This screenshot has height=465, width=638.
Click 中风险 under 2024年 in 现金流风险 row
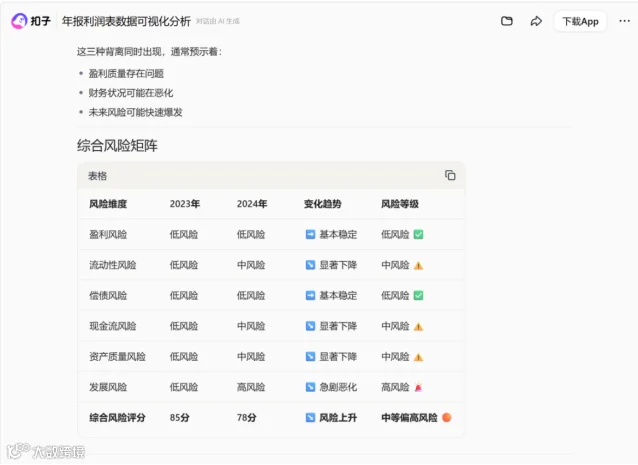click(251, 326)
